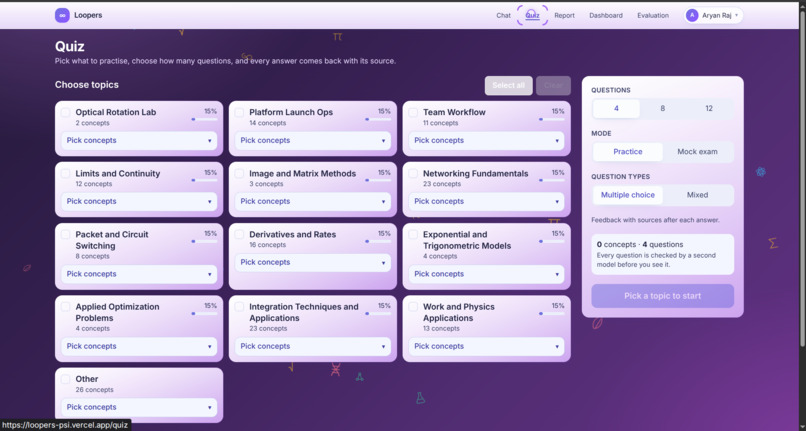Viewport: 806px width, 431px height.
Task: Click the Loopers brand name
Action: pos(88,15)
